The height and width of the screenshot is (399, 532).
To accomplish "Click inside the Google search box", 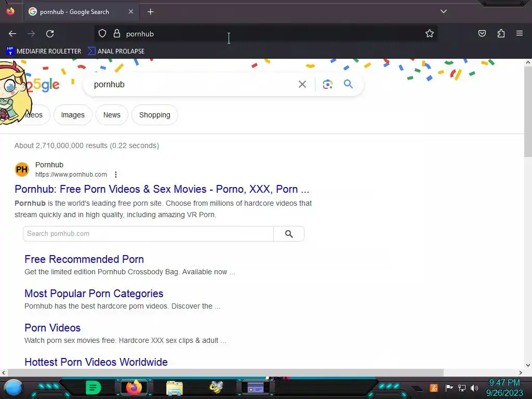I will (192, 85).
